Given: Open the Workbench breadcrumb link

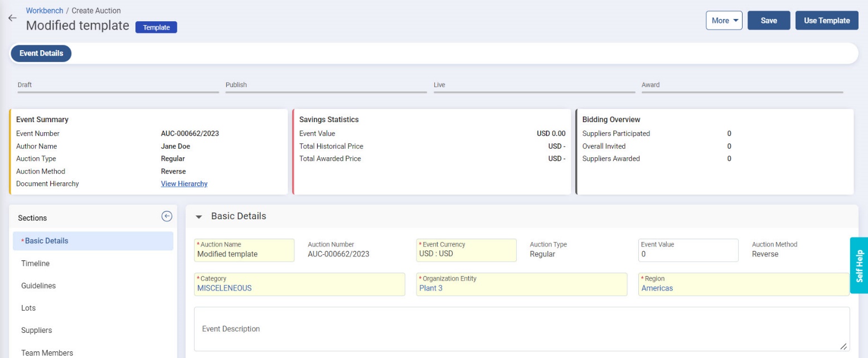Looking at the screenshot, I should point(45,11).
